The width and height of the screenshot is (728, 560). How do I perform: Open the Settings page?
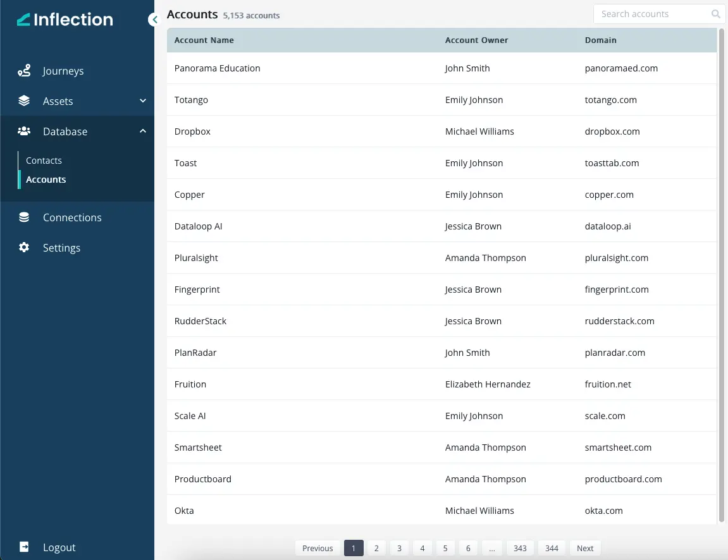point(61,248)
